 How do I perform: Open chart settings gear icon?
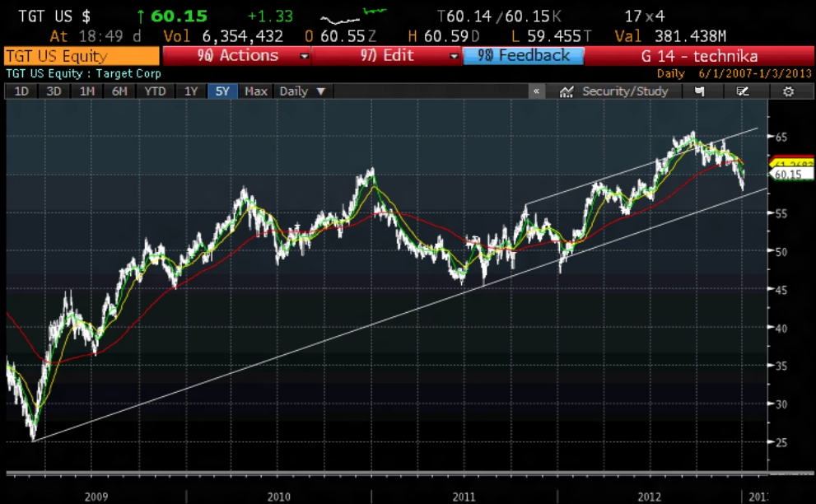(x=788, y=91)
